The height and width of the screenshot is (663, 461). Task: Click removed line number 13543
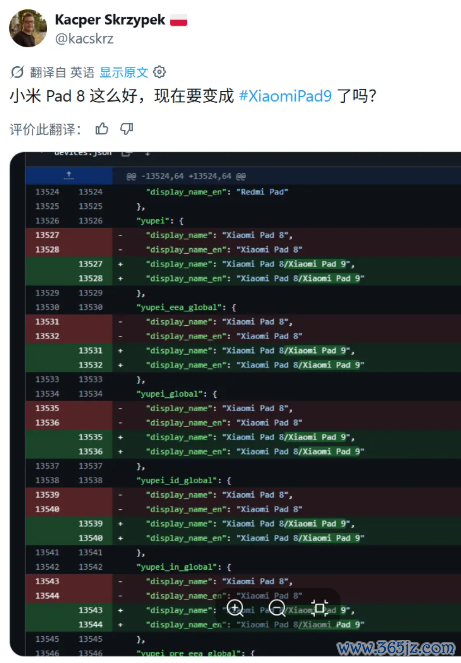[47, 581]
